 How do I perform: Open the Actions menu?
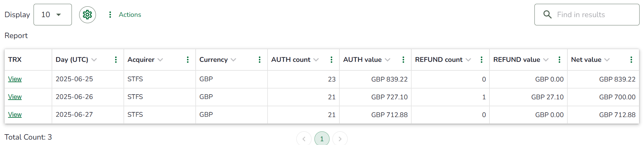[125, 15]
